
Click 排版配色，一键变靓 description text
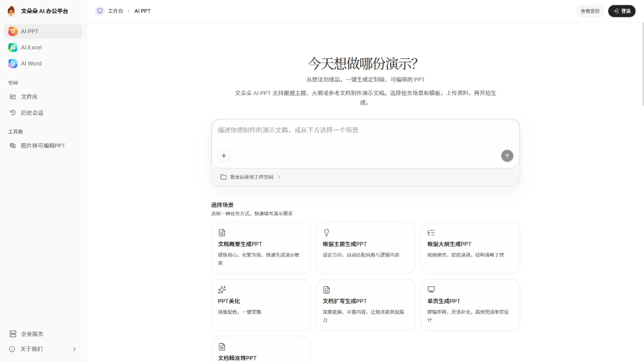(239, 312)
